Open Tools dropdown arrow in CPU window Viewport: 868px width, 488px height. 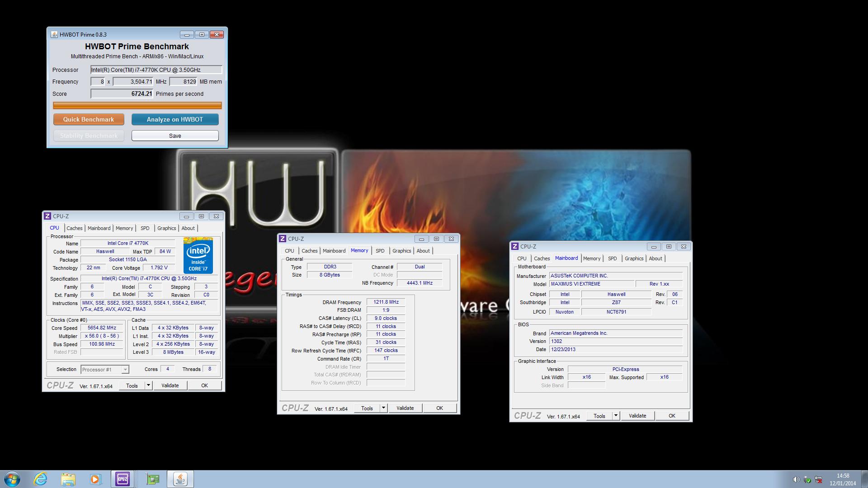(x=148, y=385)
